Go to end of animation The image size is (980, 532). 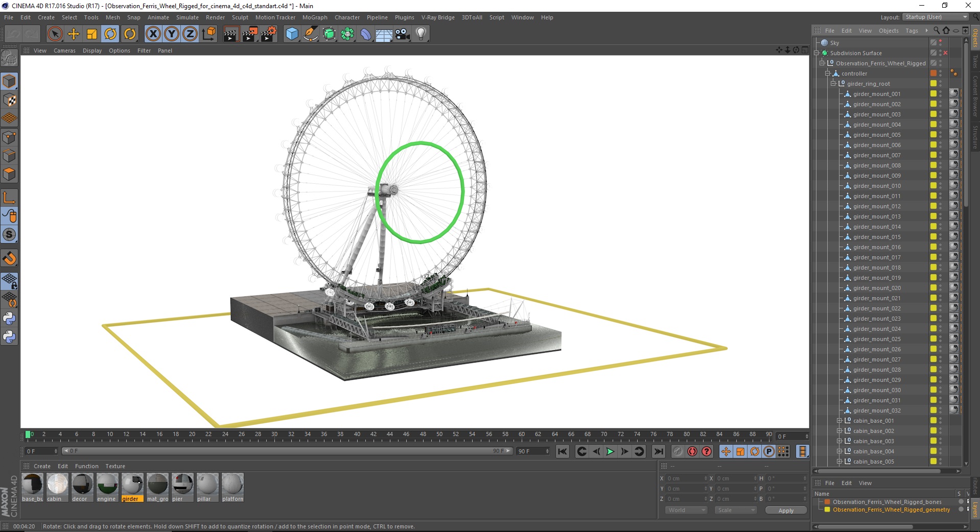(659, 451)
